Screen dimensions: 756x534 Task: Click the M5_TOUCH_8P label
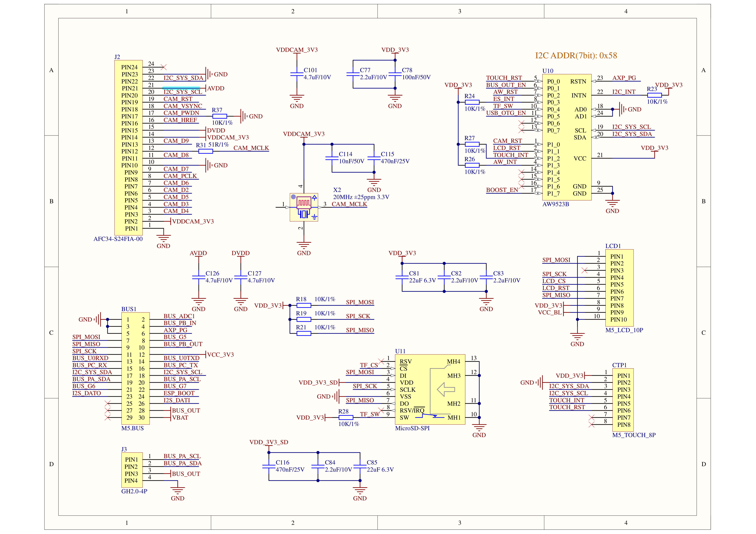(634, 435)
